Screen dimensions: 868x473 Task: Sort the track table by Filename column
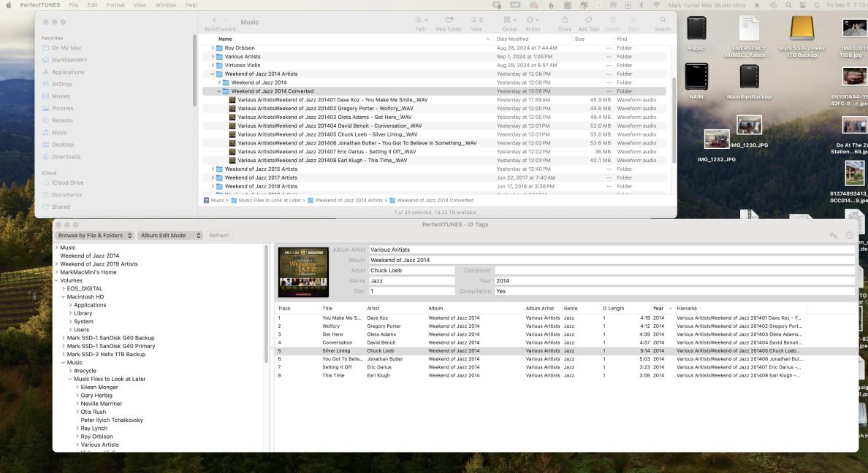[687, 309]
